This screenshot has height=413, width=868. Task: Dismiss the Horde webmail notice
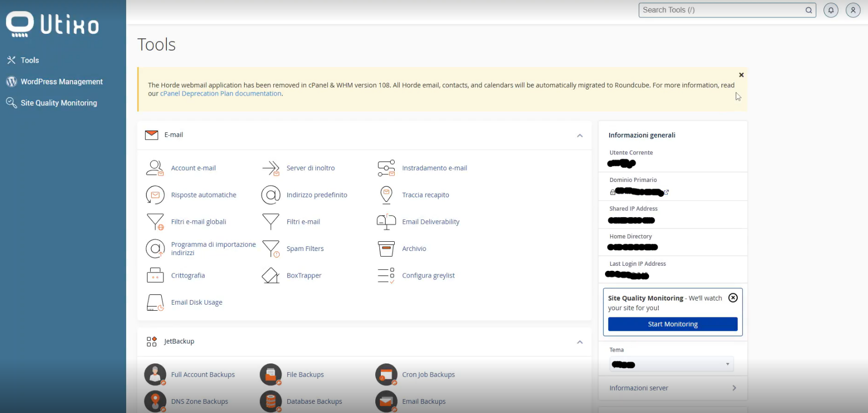click(x=741, y=75)
